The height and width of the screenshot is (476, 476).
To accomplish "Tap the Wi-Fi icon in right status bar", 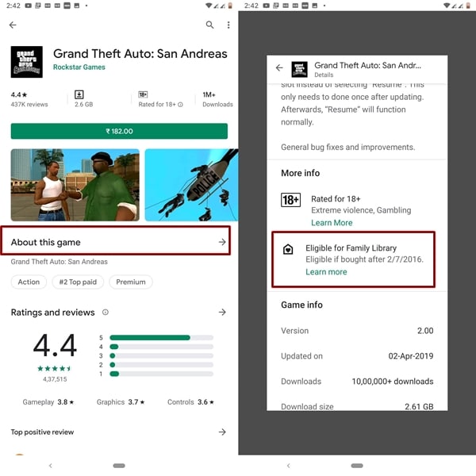I will [x=447, y=6].
